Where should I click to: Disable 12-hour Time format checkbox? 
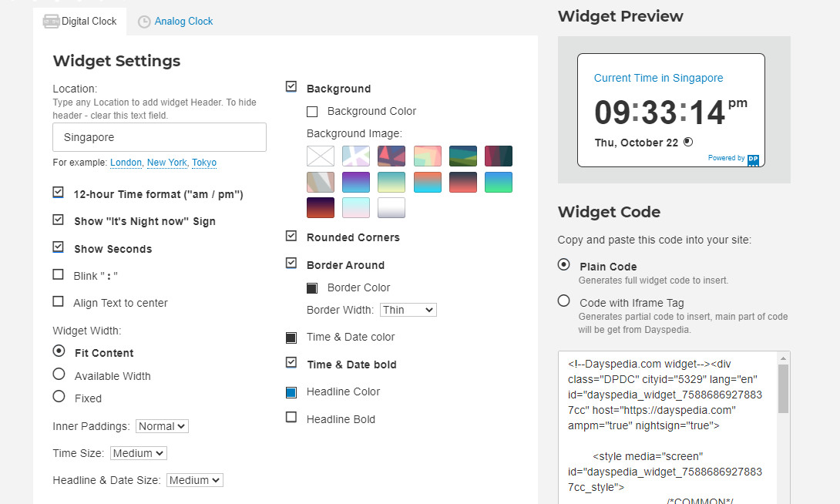(59, 193)
